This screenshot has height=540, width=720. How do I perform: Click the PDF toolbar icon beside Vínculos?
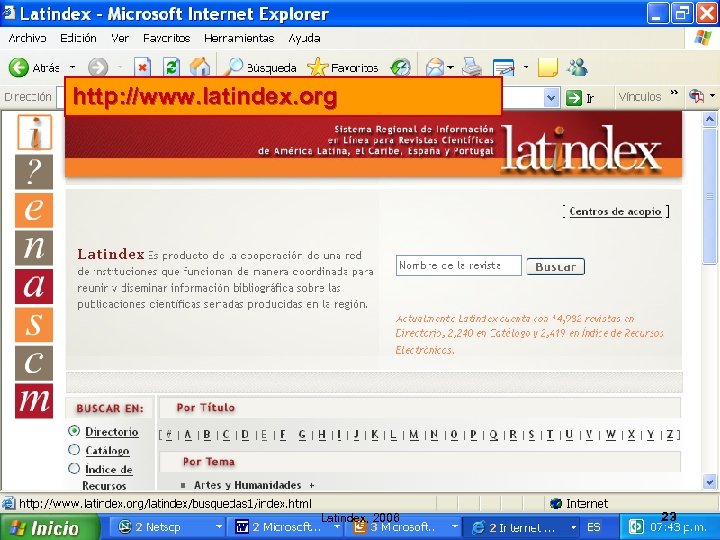(x=696, y=96)
